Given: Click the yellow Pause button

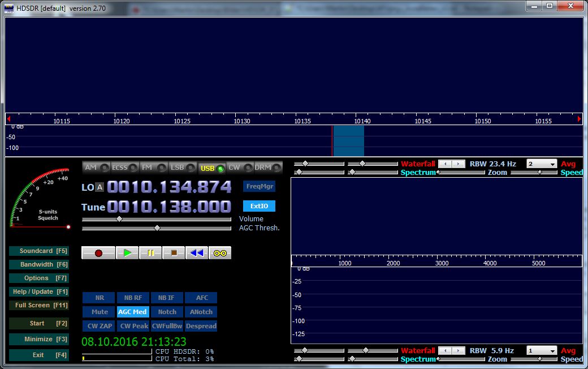Looking at the screenshot, I should (x=150, y=253).
